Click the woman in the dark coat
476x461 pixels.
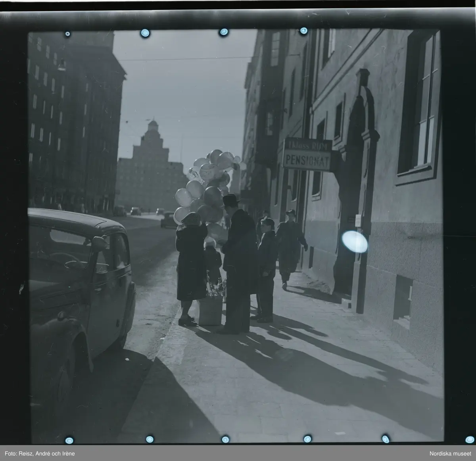[x=190, y=266]
